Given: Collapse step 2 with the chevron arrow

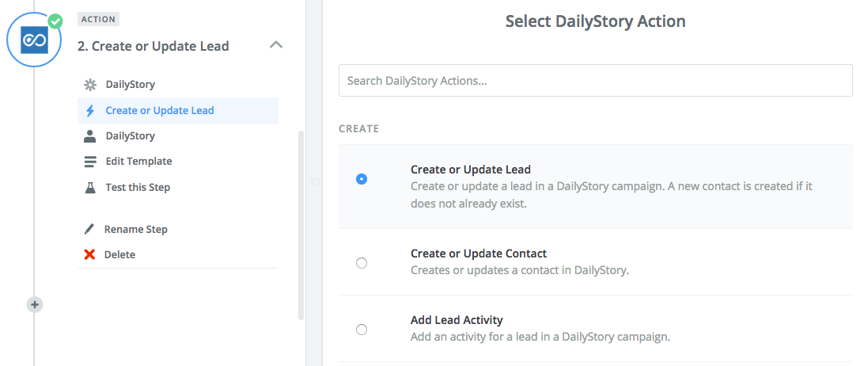Looking at the screenshot, I should pyautogui.click(x=275, y=45).
